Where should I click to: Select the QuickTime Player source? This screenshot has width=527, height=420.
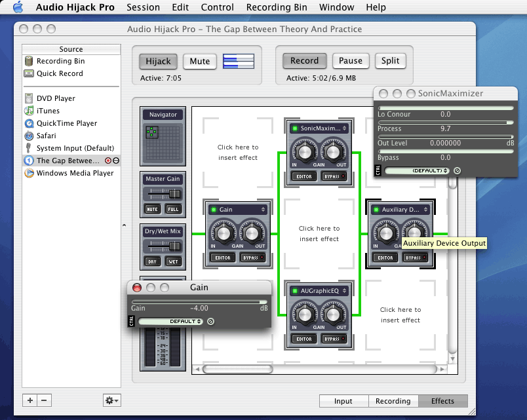pyautogui.click(x=66, y=123)
